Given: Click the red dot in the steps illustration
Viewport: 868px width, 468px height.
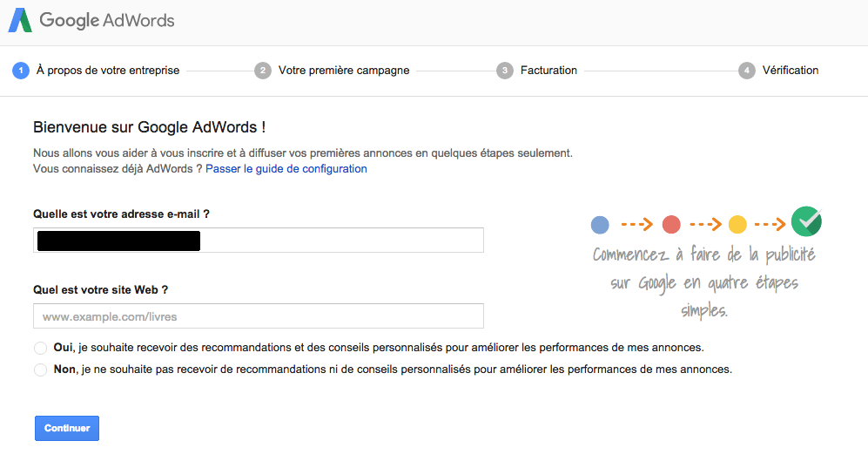Looking at the screenshot, I should point(671,225).
